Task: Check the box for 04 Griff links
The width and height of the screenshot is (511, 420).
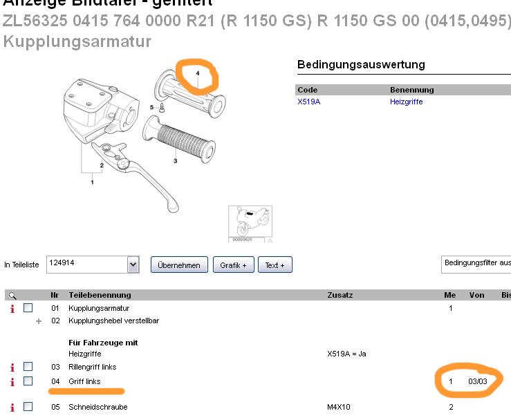Action: [28, 381]
